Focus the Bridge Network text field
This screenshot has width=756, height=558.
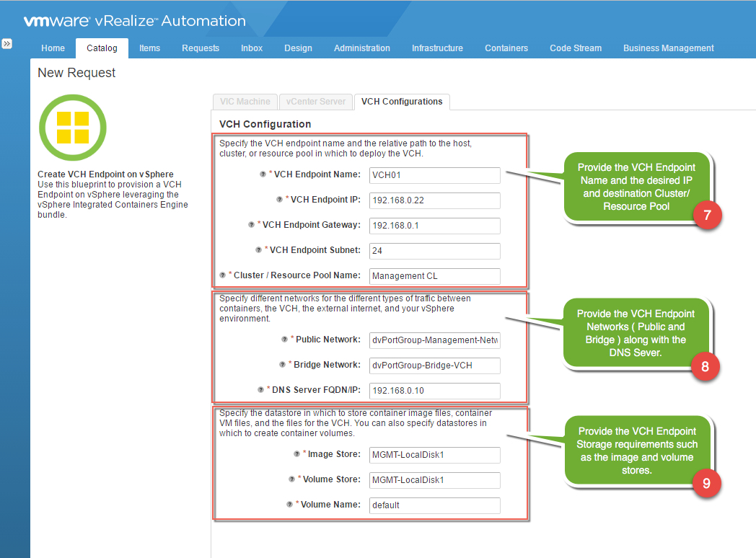click(434, 366)
